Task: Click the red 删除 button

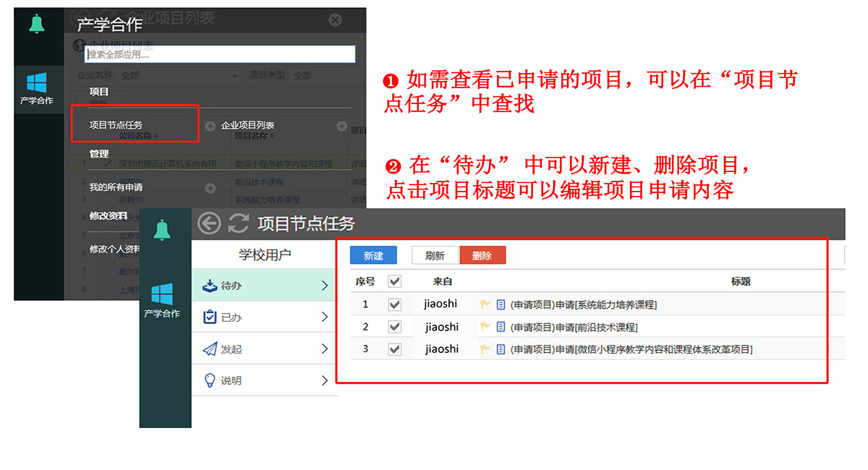Action: [x=482, y=255]
